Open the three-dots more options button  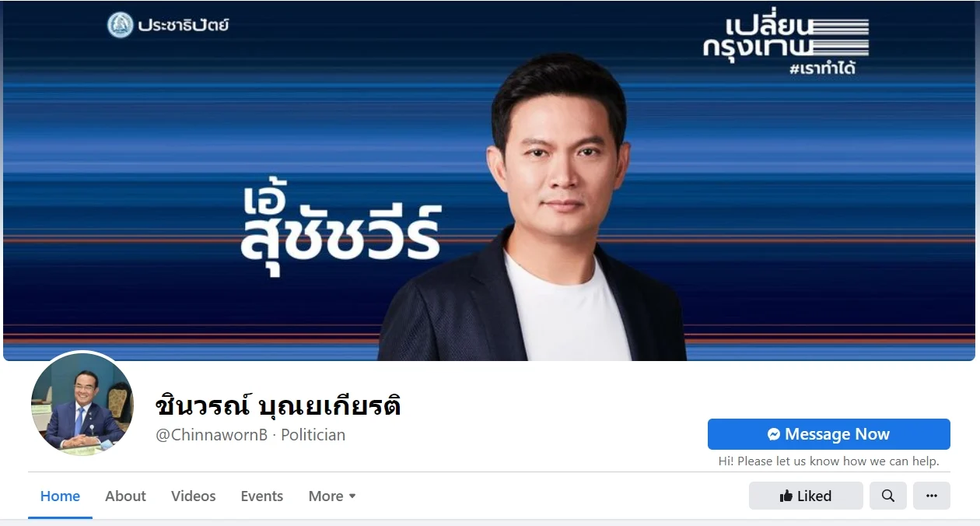click(x=932, y=496)
